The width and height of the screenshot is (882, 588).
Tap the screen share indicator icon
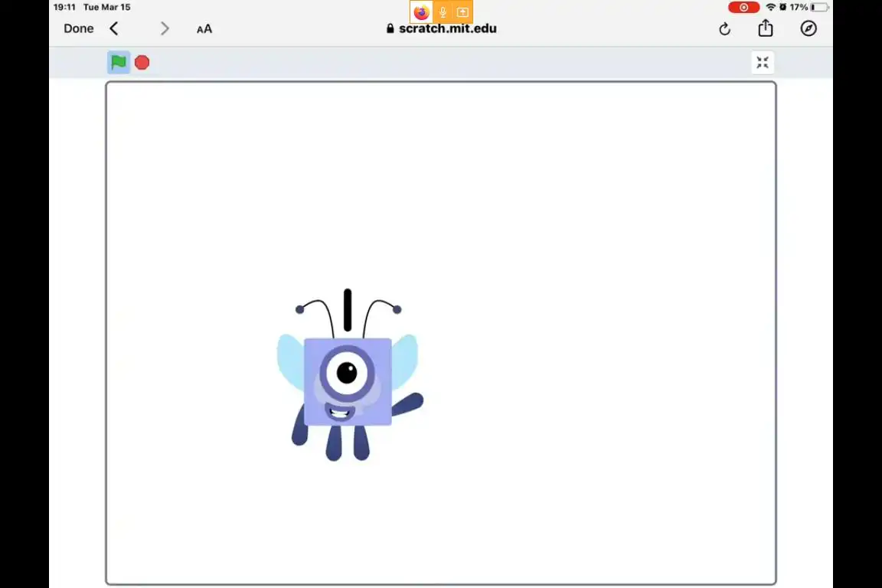pos(462,11)
